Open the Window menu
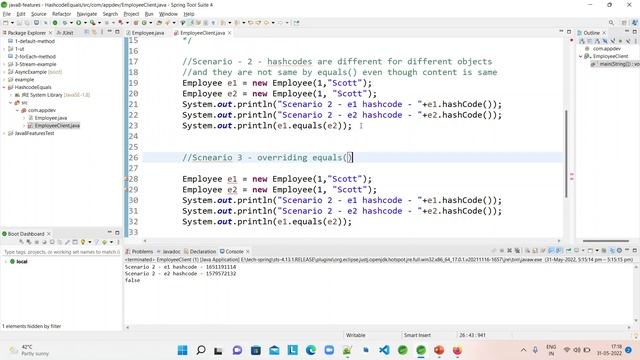This screenshot has width=640, height=360. pos(168,14)
